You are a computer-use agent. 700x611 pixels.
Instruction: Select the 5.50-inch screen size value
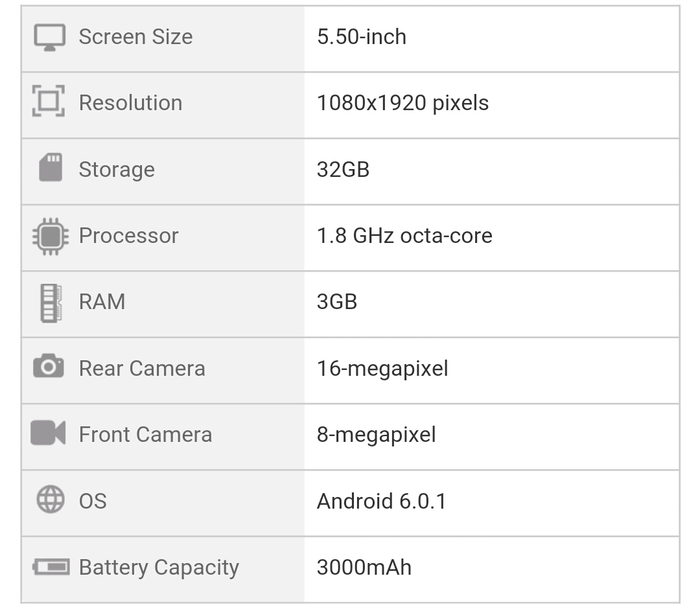362,37
